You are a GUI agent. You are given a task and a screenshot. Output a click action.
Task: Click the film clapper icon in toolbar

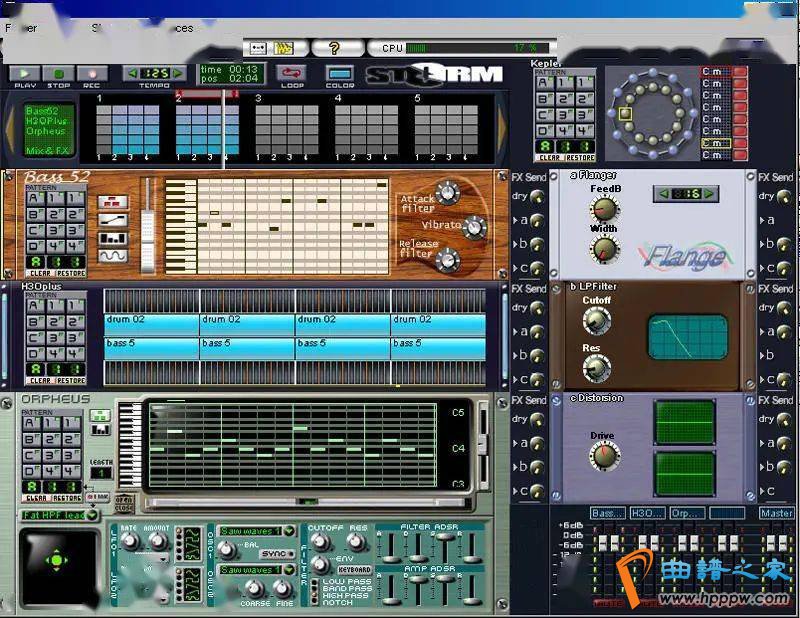pyautogui.click(x=284, y=47)
